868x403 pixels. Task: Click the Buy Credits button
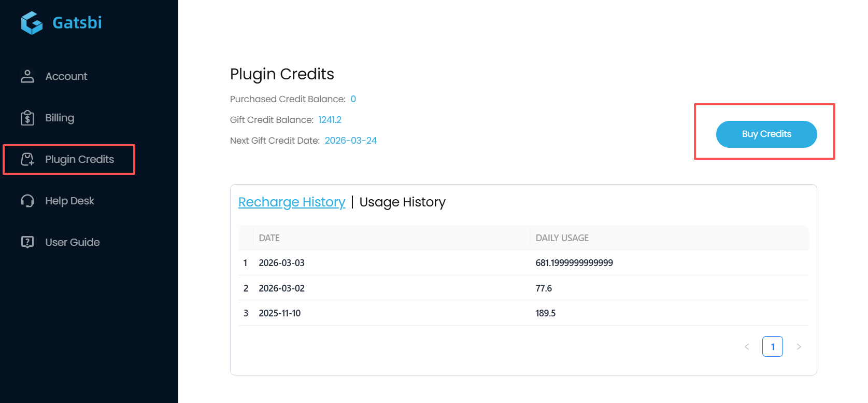coord(766,134)
